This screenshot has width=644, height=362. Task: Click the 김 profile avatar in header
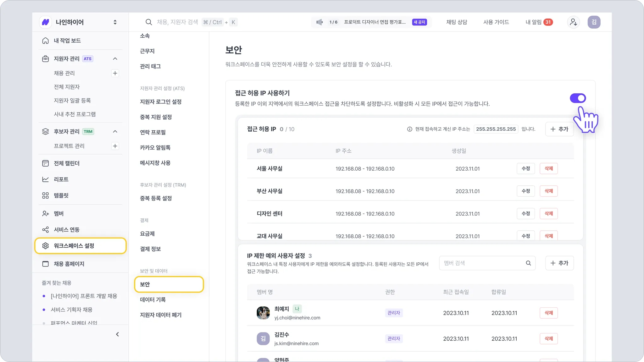tap(594, 22)
